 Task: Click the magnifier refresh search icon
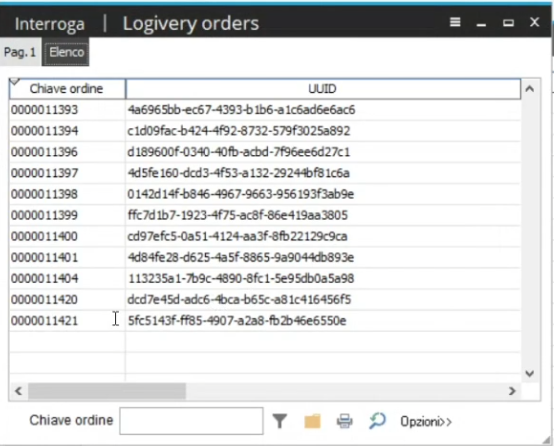[x=377, y=421]
